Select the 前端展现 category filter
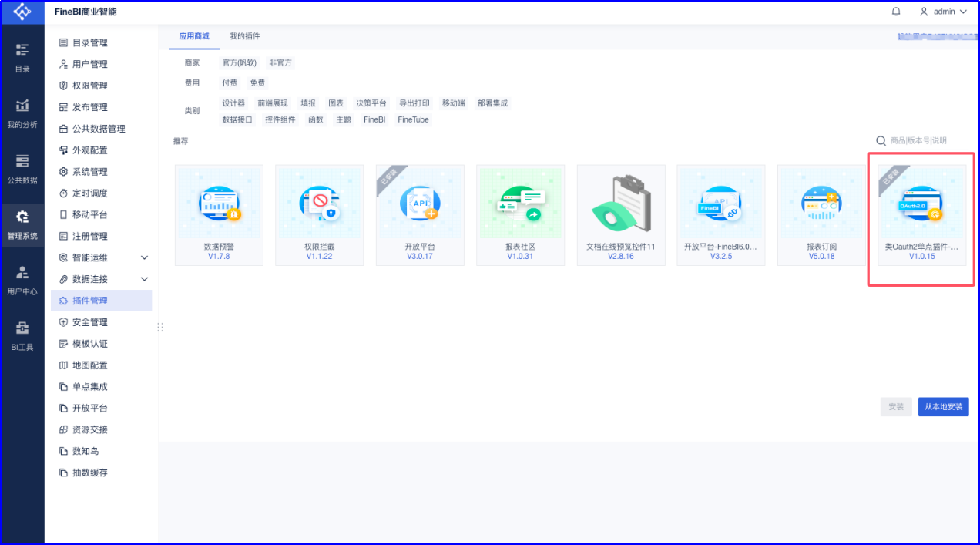The height and width of the screenshot is (545, 980). point(273,103)
